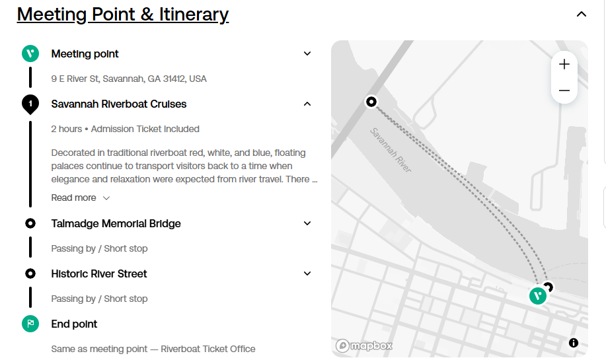
Task: Click the bridge stop marker on the map
Action: coord(371,102)
